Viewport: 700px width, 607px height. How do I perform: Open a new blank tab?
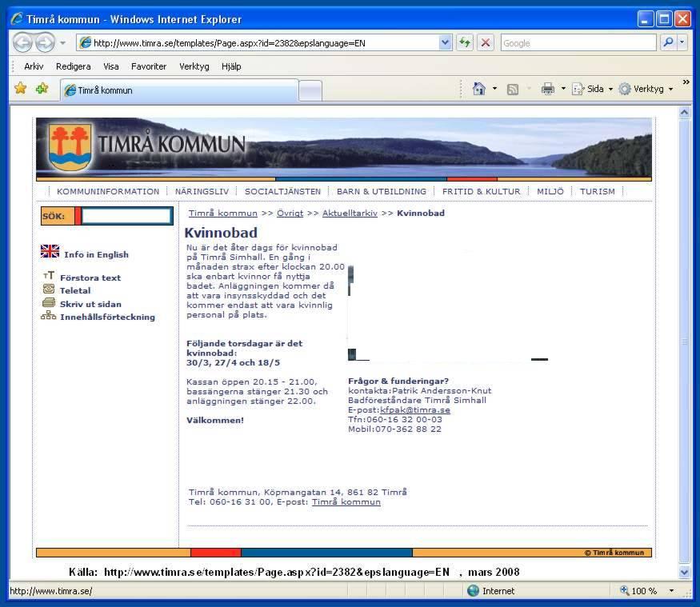click(310, 91)
